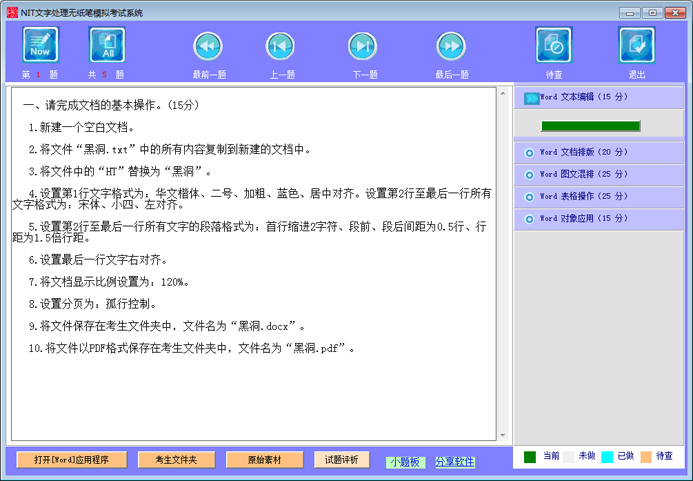Viewport: 693px width, 481px height.
Task: Select Word 图文混排 (25 分) section
Action: [598, 175]
